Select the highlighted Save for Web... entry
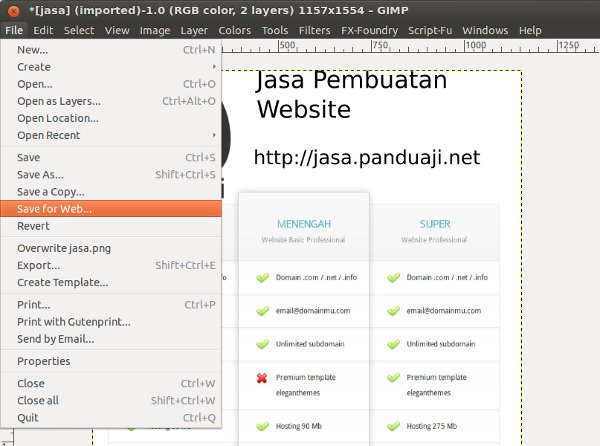Screen dimensions: 600x446 coord(111,209)
